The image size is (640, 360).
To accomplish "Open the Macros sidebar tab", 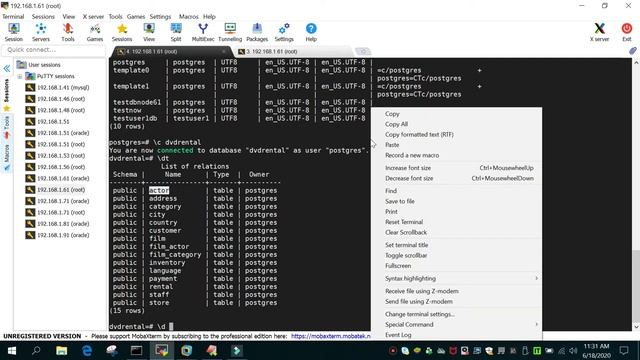I will coord(7,157).
